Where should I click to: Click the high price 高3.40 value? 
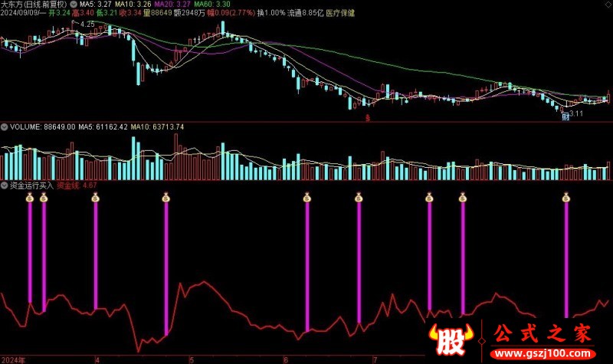click(x=83, y=13)
